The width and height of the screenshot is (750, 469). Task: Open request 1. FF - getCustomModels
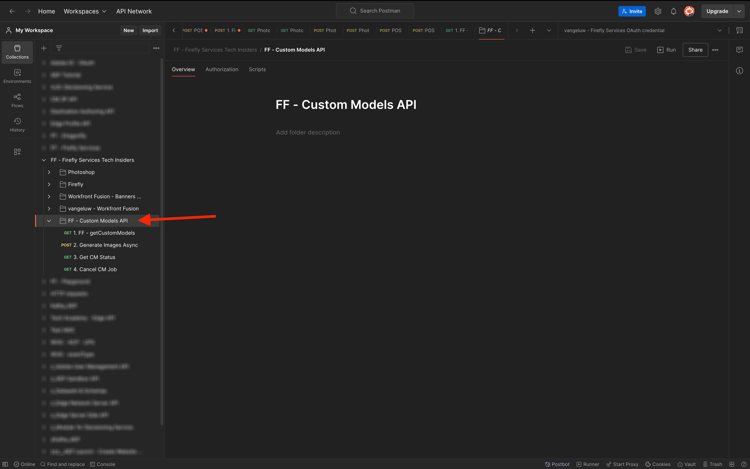coord(104,233)
